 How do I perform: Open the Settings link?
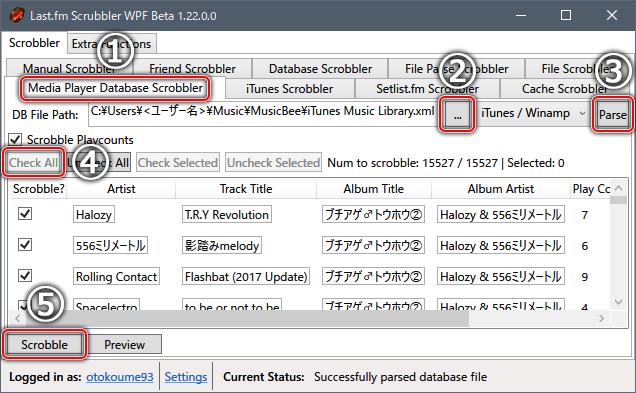point(186,377)
